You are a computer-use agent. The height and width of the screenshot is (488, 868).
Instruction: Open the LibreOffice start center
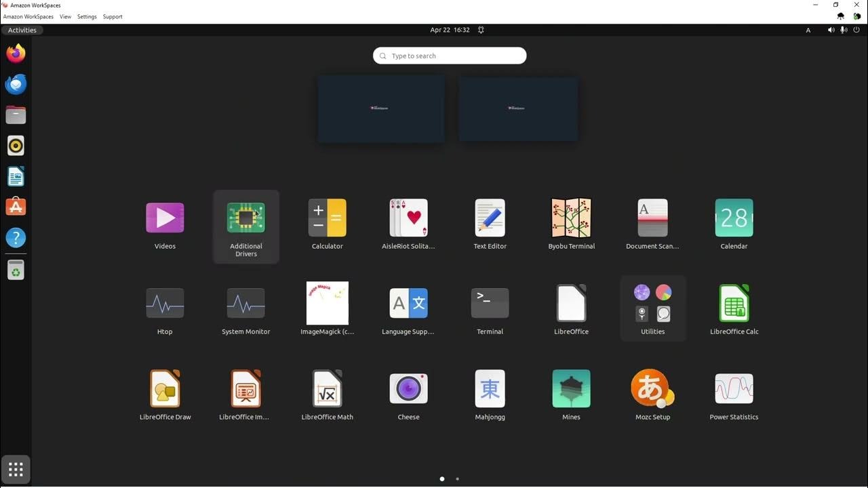coord(572,304)
